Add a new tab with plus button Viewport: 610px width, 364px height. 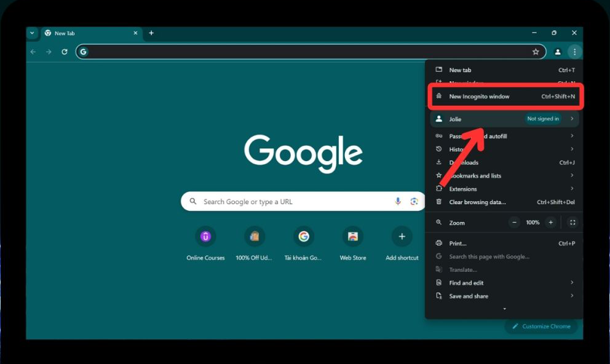point(151,33)
